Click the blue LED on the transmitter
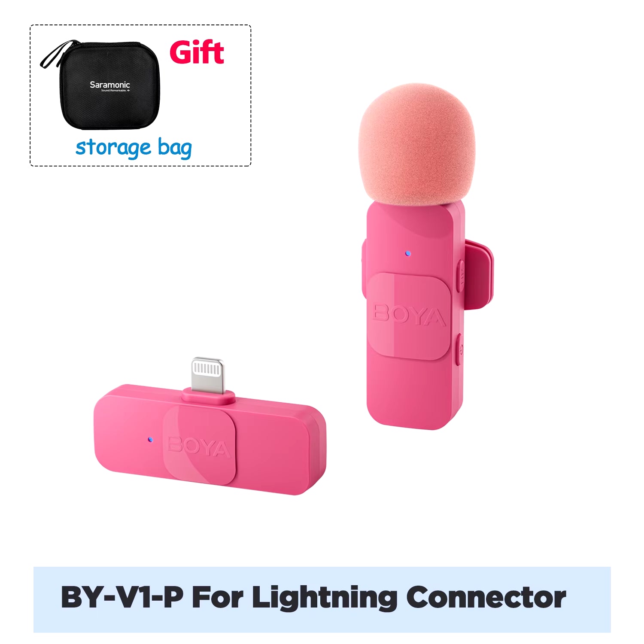This screenshot has width=644, height=644. pos(408,254)
